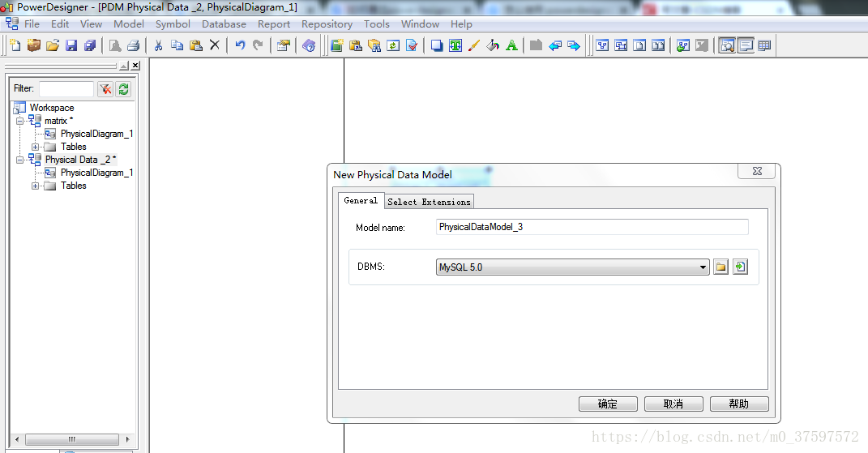Click the New Model toolbar icon
This screenshot has width=868, height=453.
point(15,45)
